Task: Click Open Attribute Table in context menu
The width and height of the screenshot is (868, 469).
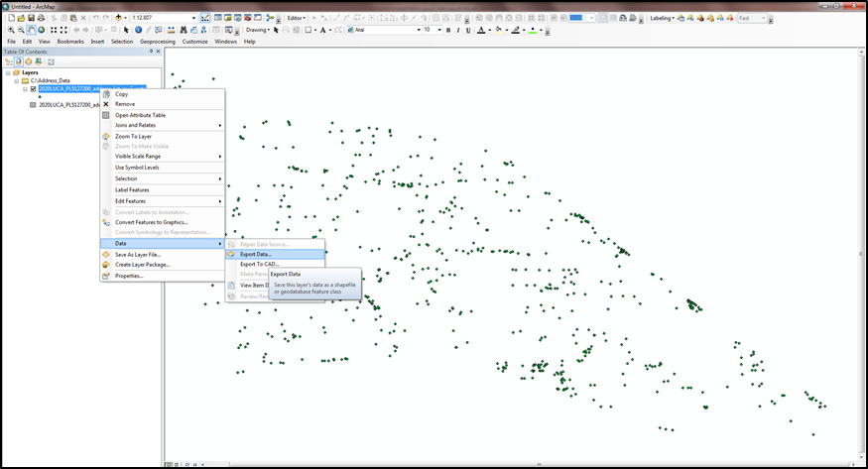Action: point(140,115)
